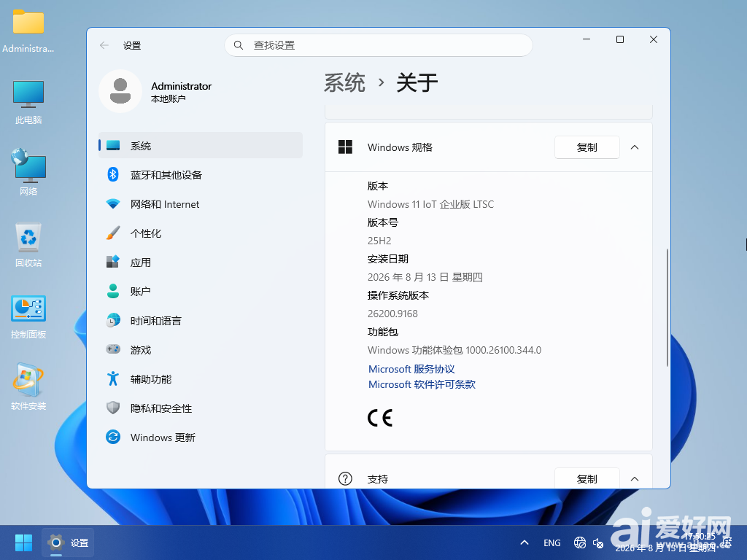Click the Administrator profile avatar
This screenshot has height=560, width=747.
pyautogui.click(x=120, y=91)
